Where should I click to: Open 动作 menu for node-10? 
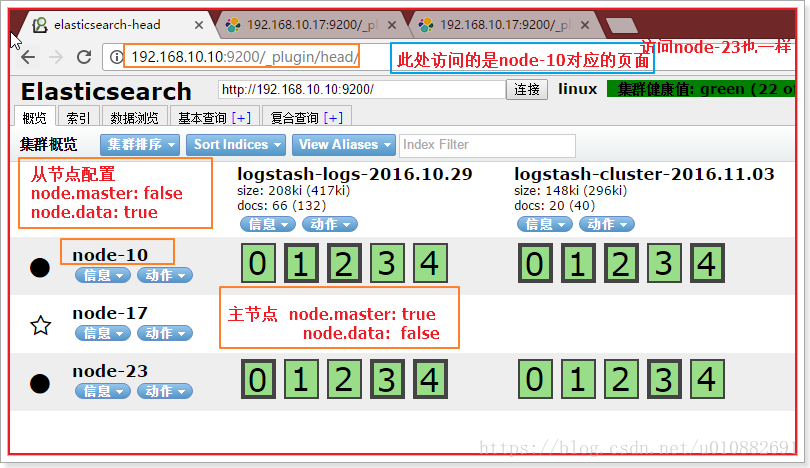165,275
